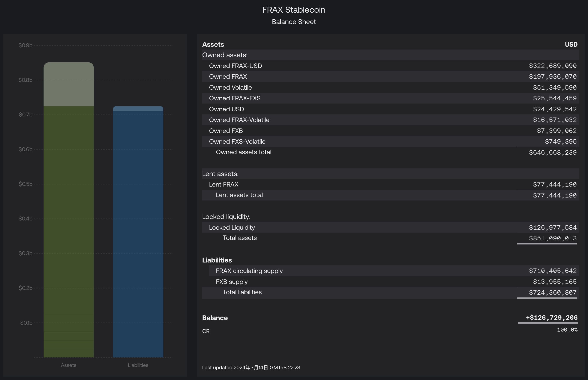Click the Total assets label
This screenshot has height=380, width=588.
point(240,238)
